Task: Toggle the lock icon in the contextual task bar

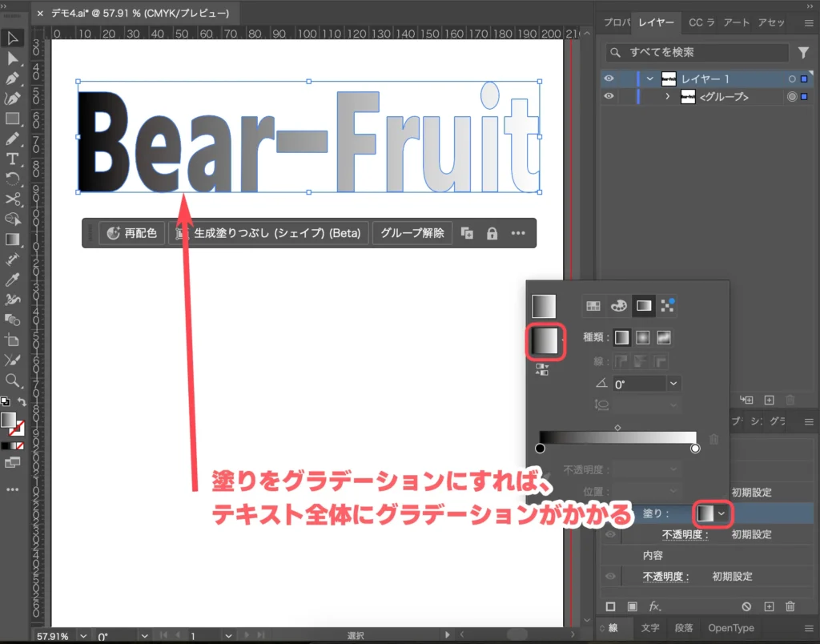Action: point(491,233)
